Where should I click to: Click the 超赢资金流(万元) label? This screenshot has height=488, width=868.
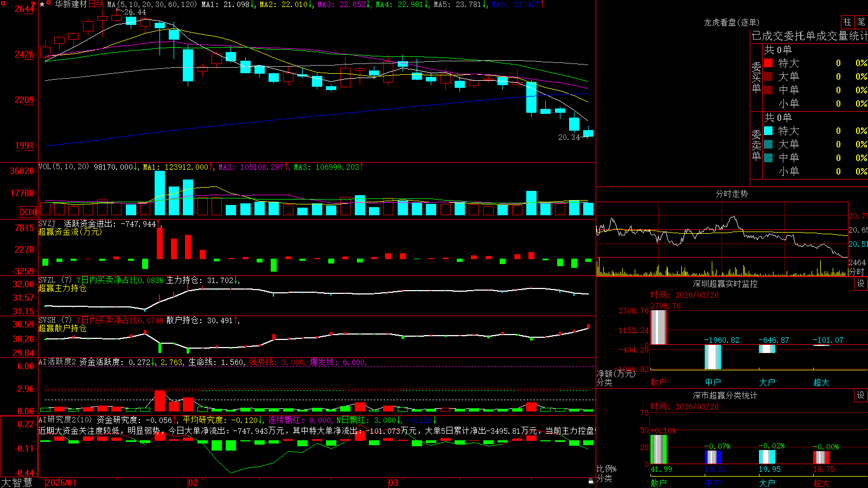[70, 232]
